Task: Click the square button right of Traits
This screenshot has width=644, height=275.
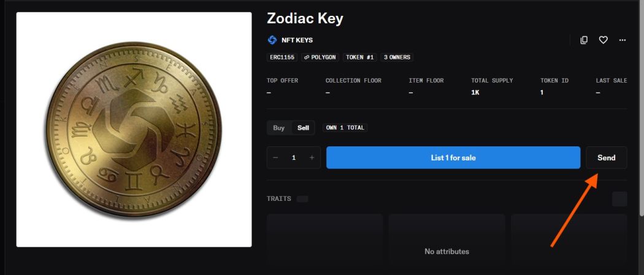Action: click(619, 199)
